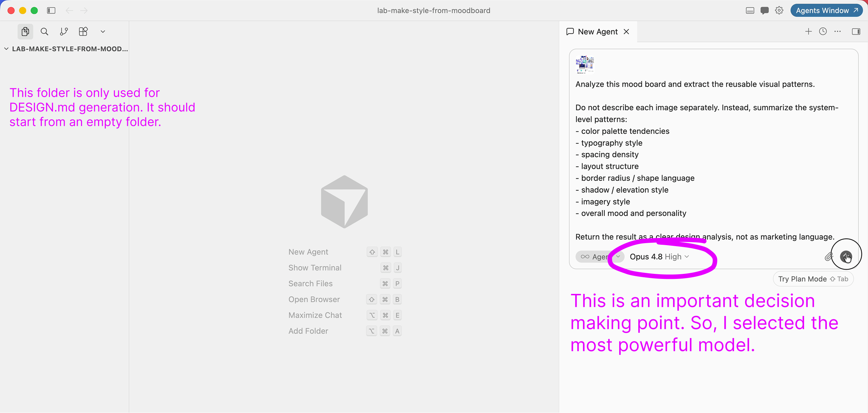
Task: Open the Source Control branch icon
Action: click(64, 32)
